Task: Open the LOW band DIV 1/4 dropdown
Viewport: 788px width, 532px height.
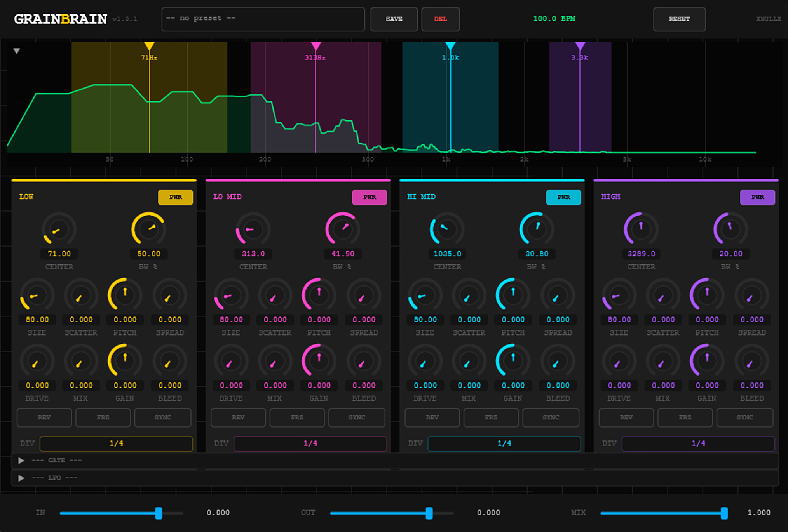Action: [x=116, y=443]
